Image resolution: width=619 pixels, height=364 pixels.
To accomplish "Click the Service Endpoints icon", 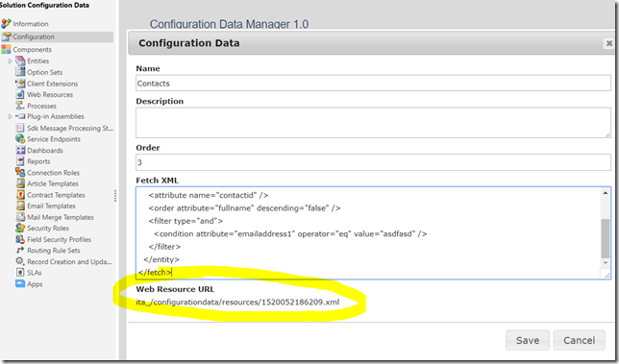I will (x=20, y=139).
